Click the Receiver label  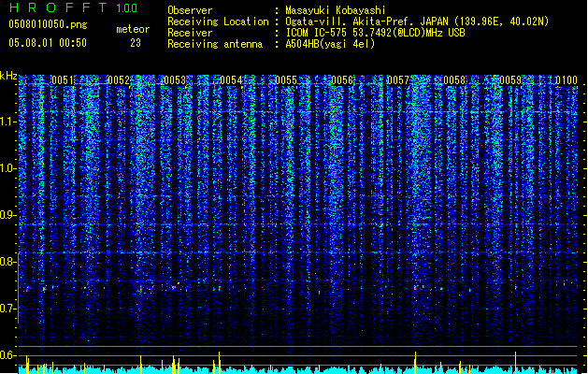(190, 33)
